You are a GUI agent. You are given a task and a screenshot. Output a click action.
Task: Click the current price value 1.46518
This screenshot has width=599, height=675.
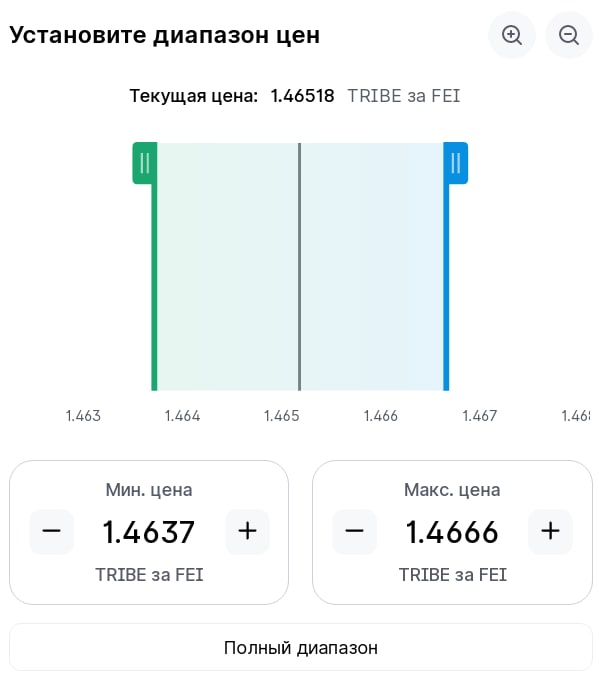click(x=302, y=96)
